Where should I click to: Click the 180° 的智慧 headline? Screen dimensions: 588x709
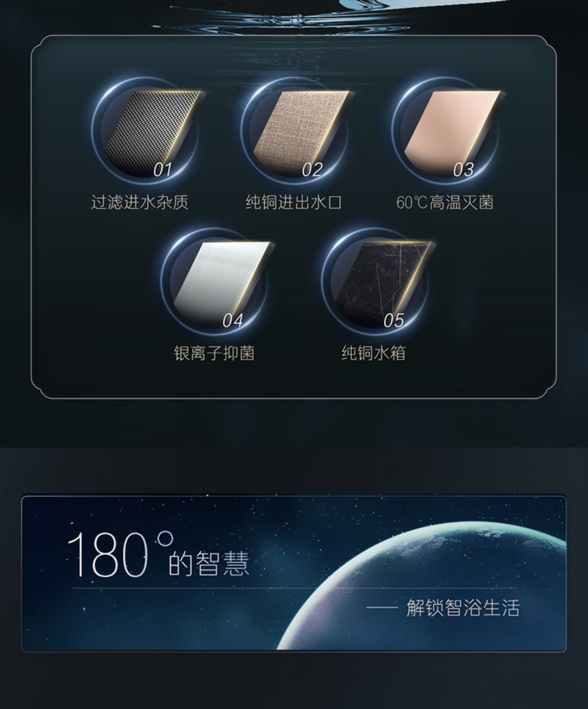158,555
